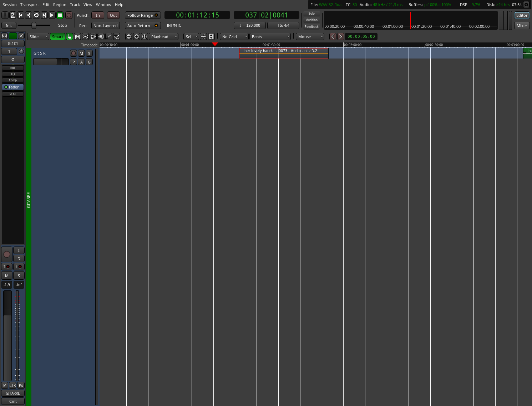The width and height of the screenshot is (532, 406).
Task: Click the transport record button
Action: (69, 15)
